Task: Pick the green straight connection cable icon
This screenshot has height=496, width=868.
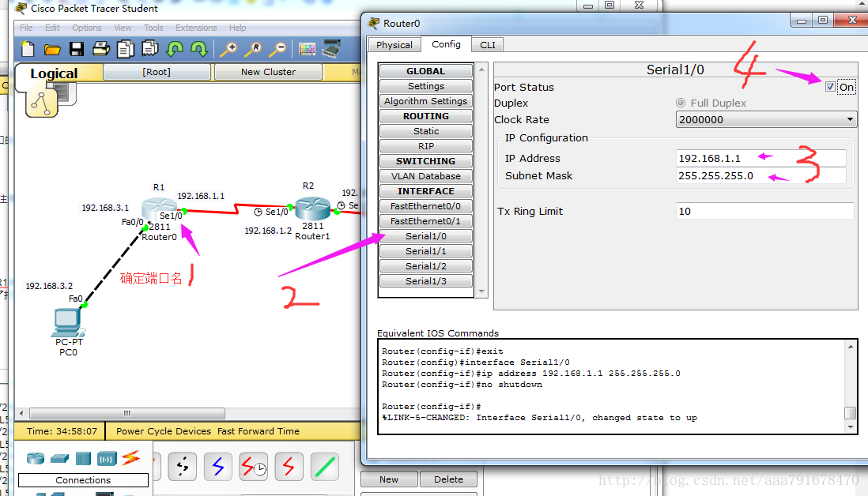Action: (324, 467)
